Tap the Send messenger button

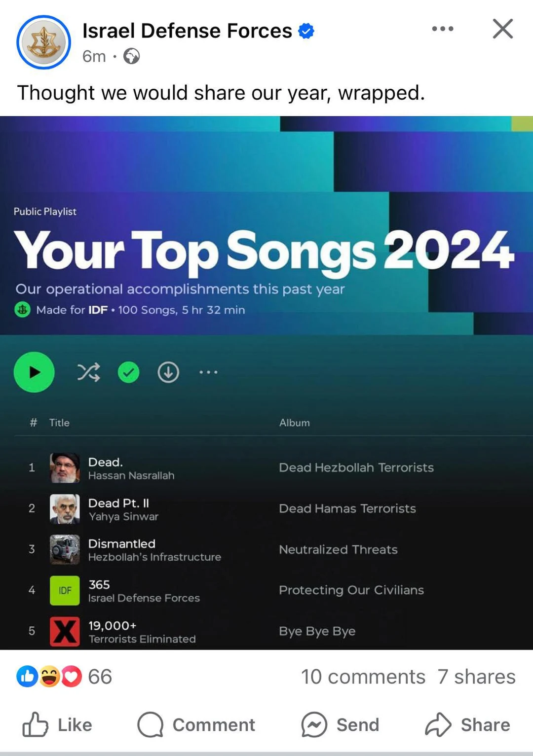tap(340, 724)
